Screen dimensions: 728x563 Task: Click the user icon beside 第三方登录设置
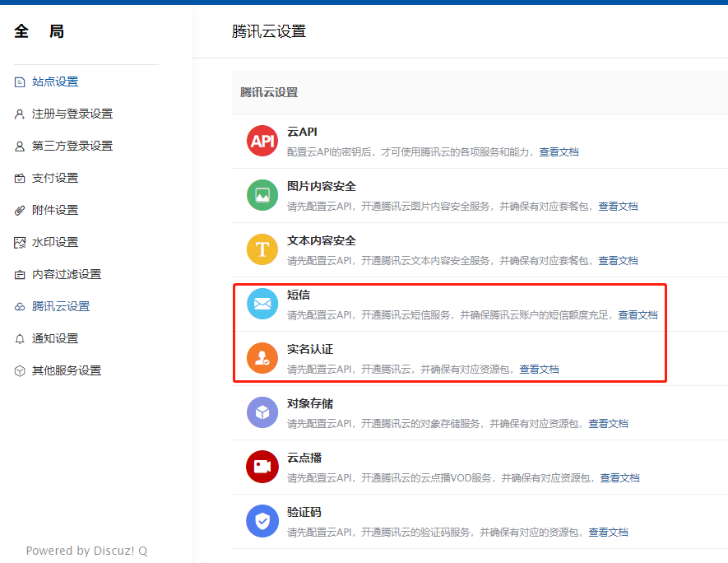(x=20, y=147)
